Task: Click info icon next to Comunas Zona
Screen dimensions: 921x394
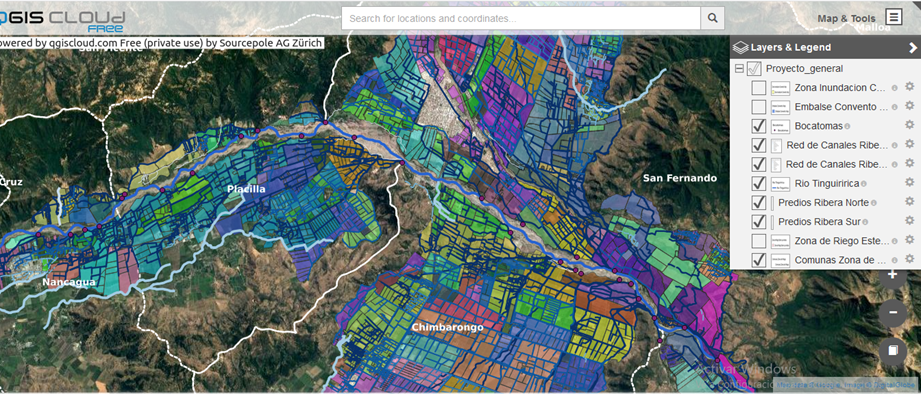Action: 894,260
